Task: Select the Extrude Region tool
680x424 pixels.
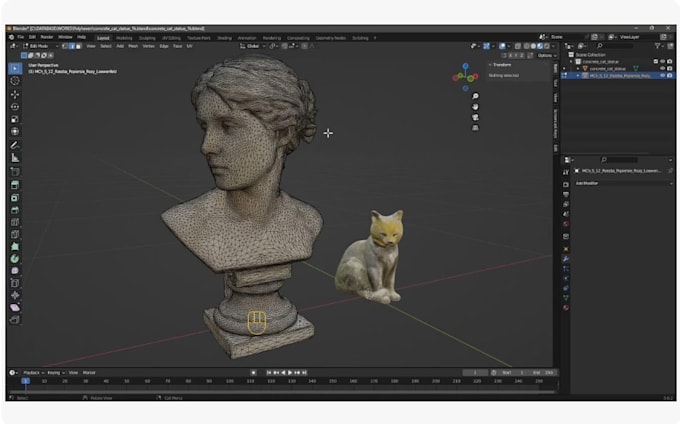Action: [15, 185]
